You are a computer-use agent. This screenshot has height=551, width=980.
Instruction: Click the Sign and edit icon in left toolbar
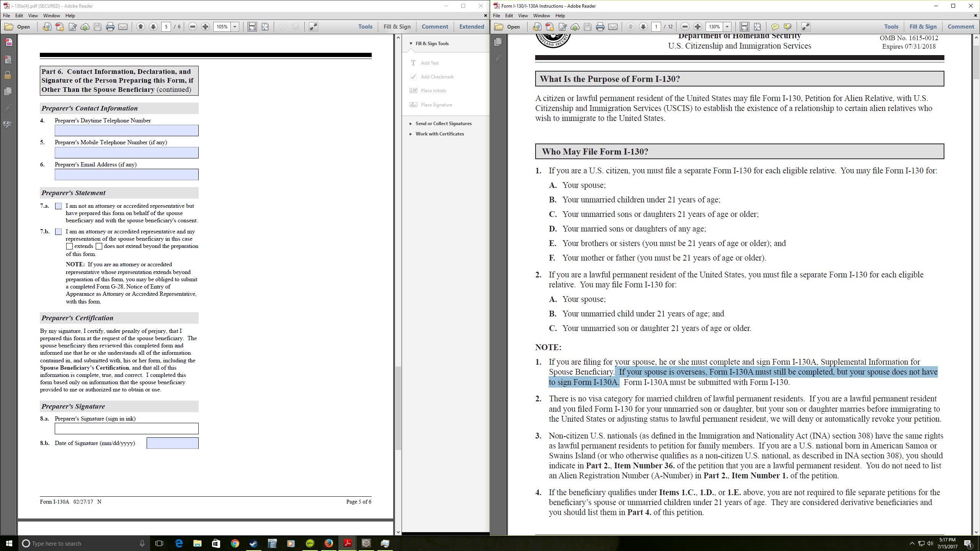(x=72, y=27)
